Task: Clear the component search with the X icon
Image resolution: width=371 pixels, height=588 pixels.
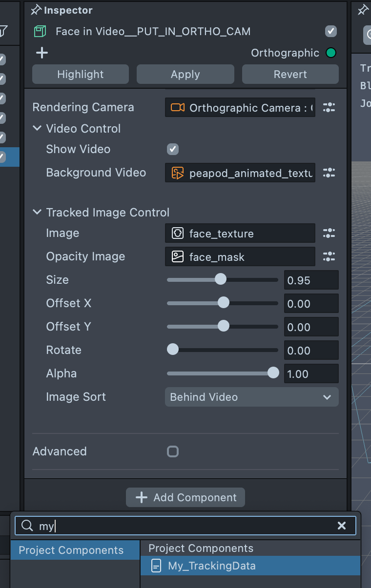Action: 342,526
